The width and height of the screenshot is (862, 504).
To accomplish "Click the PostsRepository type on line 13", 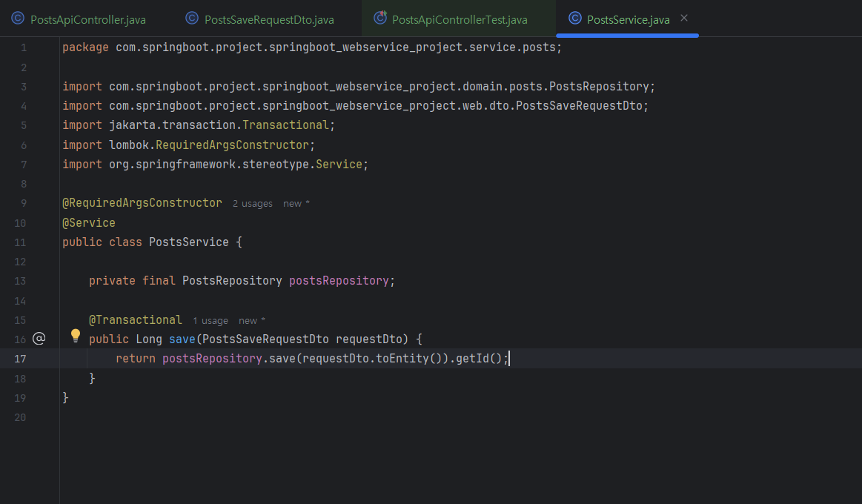I will coord(232,280).
